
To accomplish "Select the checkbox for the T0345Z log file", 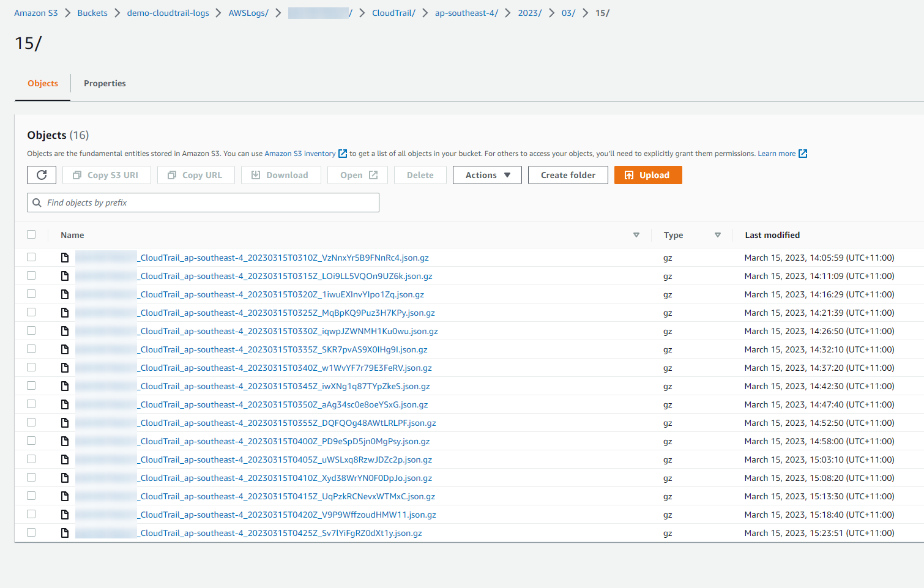I will point(31,385).
